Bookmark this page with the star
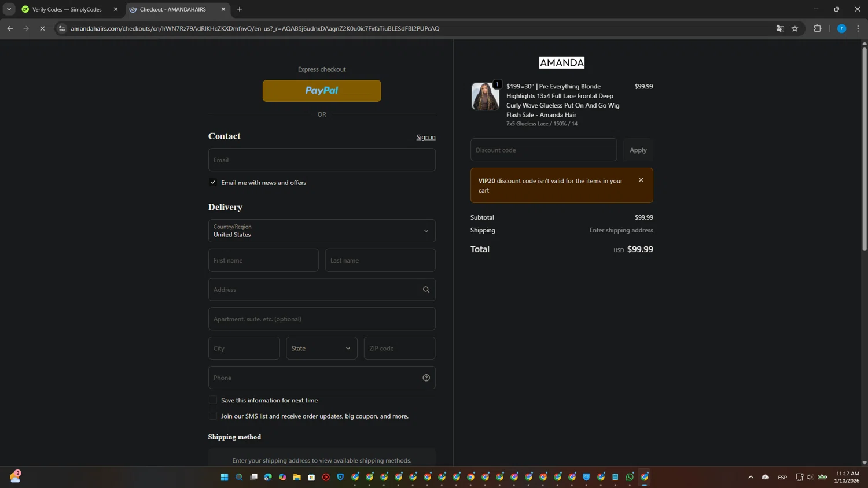The image size is (868, 488). [x=795, y=28]
